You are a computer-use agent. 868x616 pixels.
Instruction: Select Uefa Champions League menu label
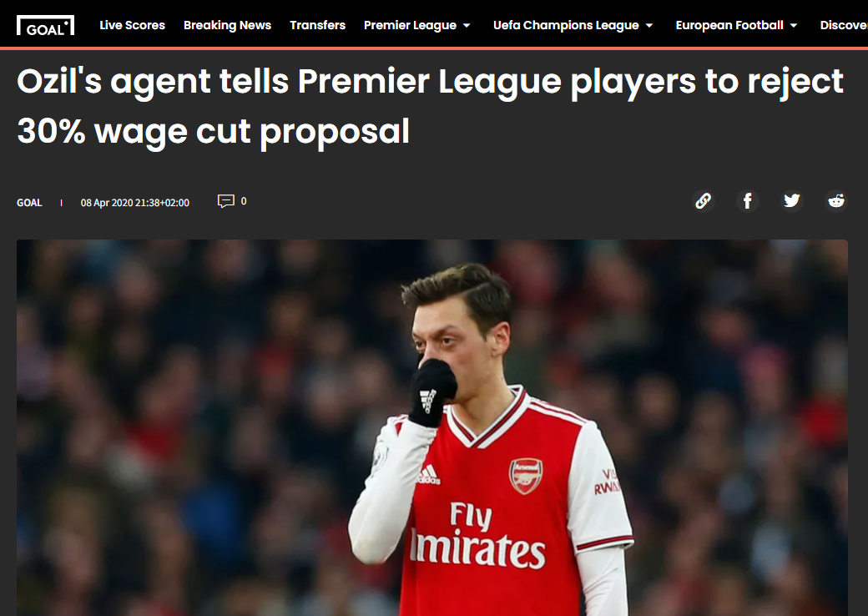tap(566, 26)
